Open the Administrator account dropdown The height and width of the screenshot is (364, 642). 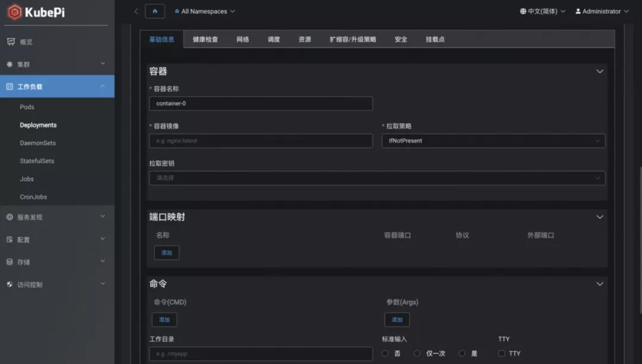pyautogui.click(x=602, y=11)
